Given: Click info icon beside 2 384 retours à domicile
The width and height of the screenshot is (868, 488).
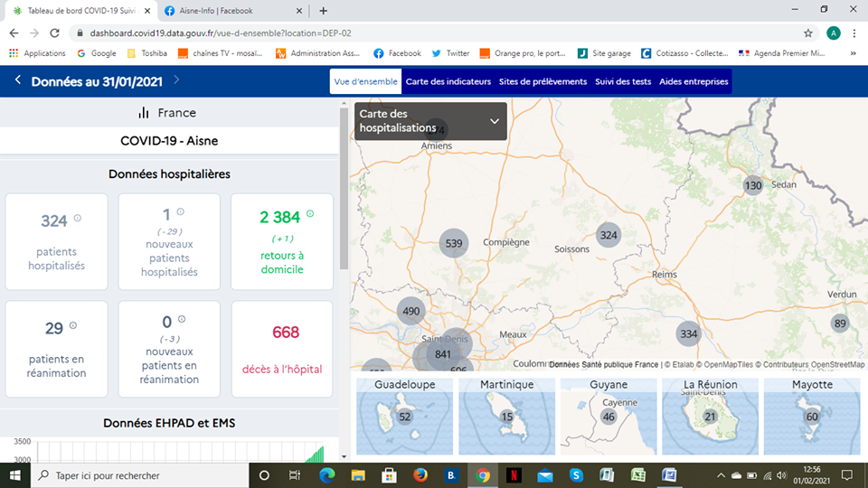Looking at the screenshot, I should click(310, 214).
